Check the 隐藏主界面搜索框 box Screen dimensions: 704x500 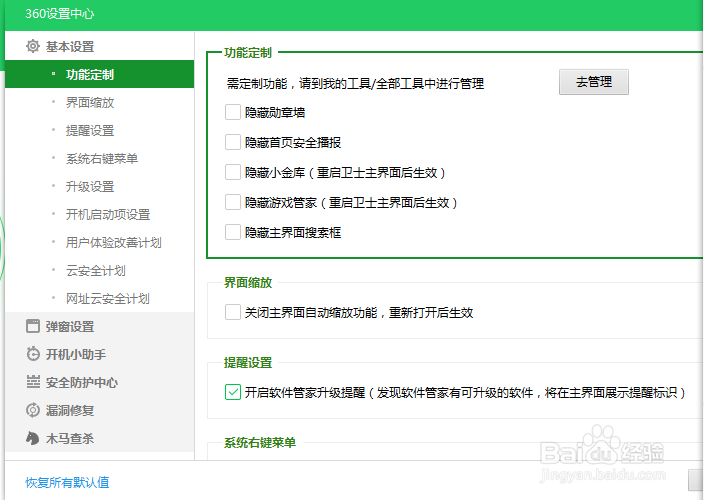(x=233, y=232)
